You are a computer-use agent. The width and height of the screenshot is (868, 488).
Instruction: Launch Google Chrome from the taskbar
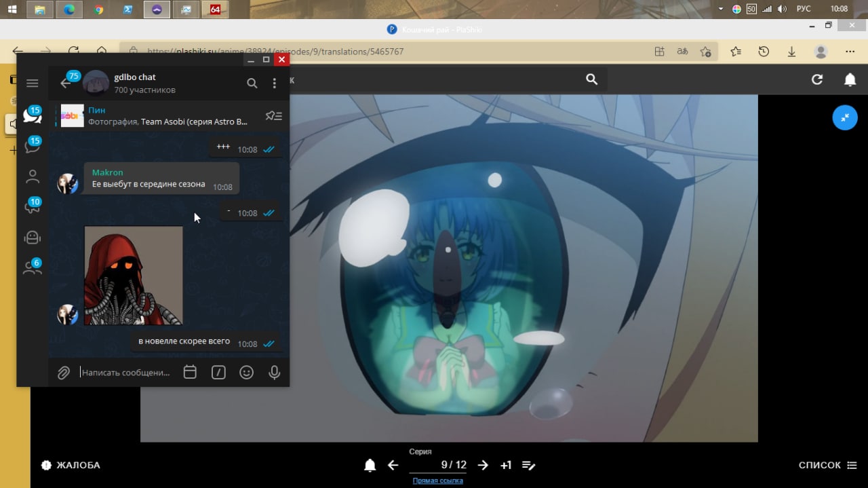click(99, 10)
